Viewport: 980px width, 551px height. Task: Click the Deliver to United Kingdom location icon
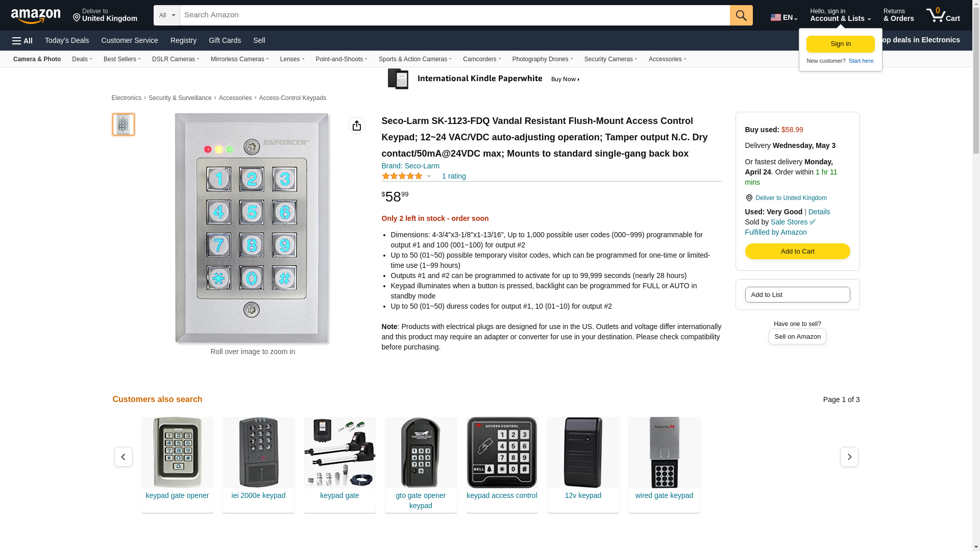[749, 198]
